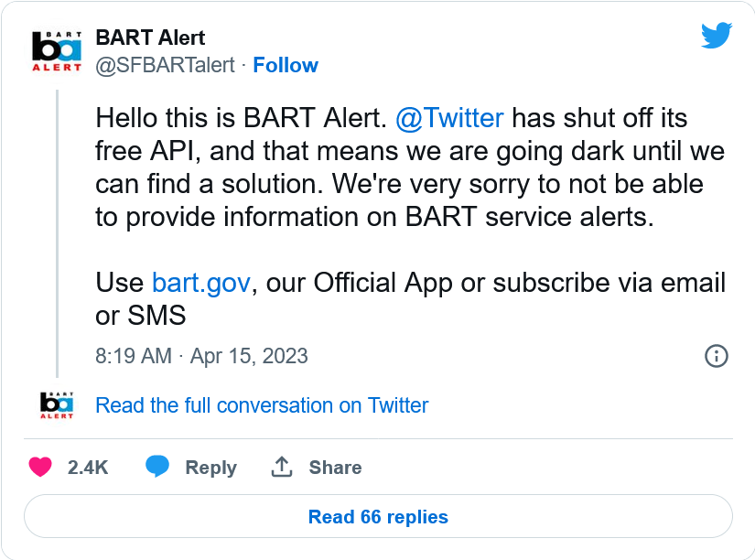Image resolution: width=755 pixels, height=560 pixels.
Task: Click the small BART Alert avatar beside conversation link
Action: 57,404
